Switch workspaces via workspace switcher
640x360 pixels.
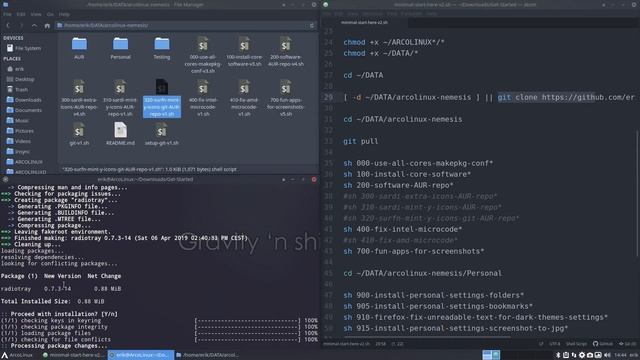click(491, 355)
